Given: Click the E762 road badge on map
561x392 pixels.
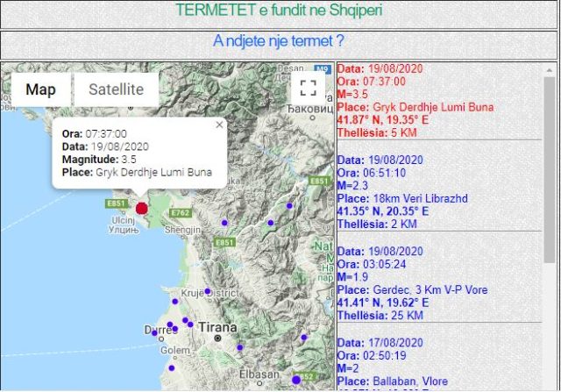Looking at the screenshot, I should (x=181, y=212).
